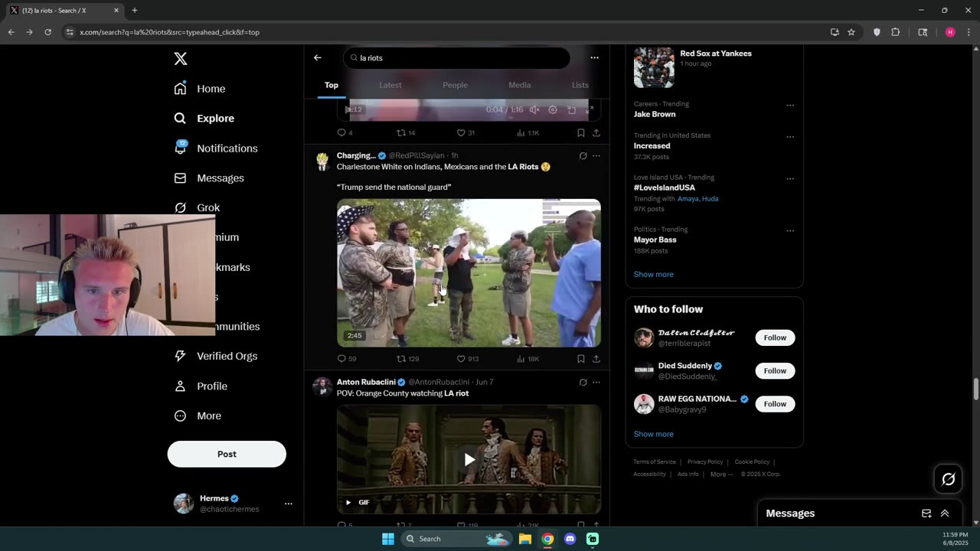Follow RAW EGG NATIONALIST account

point(775,403)
